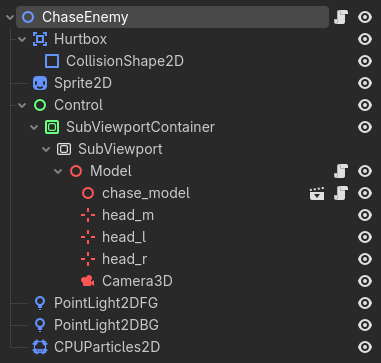Click the Sprite2D node icon

tap(40, 83)
